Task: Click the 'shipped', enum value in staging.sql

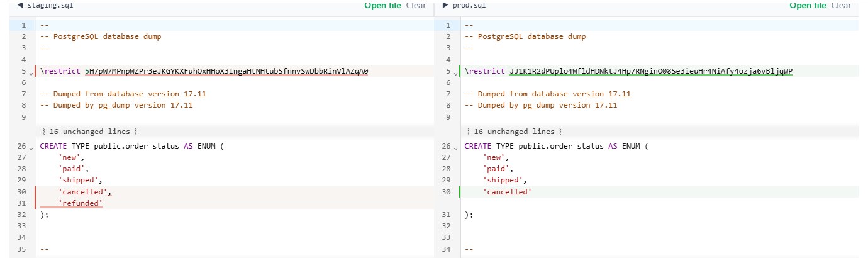Action: coord(80,181)
